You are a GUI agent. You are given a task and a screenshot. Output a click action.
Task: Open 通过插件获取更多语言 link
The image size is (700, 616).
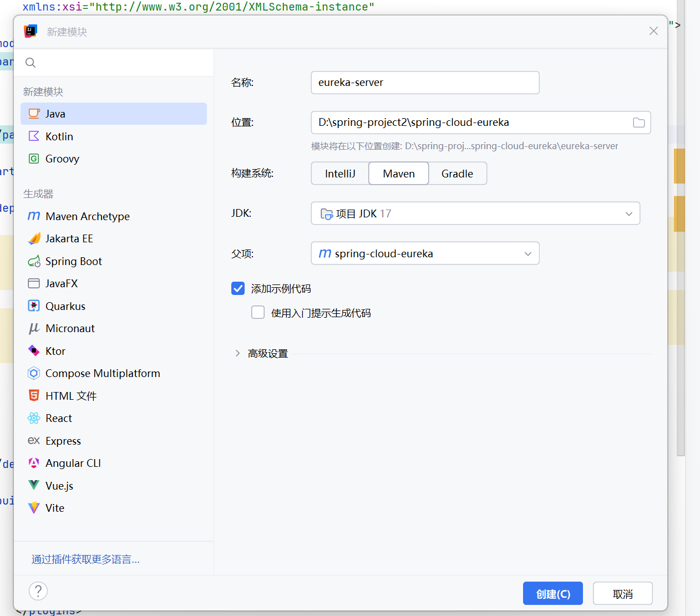click(x=85, y=559)
